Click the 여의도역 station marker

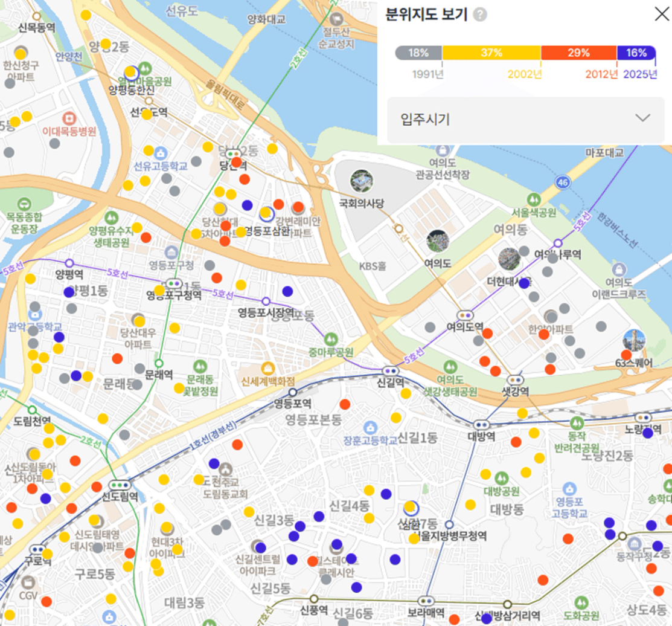[464, 315]
